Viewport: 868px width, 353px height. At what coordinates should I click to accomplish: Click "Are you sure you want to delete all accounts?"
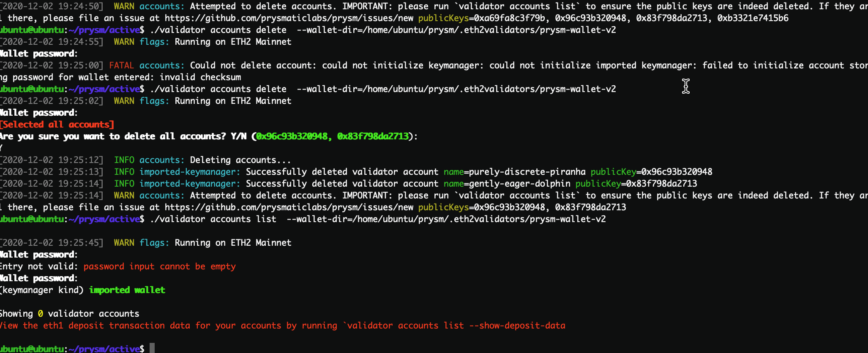pyautogui.click(x=113, y=136)
